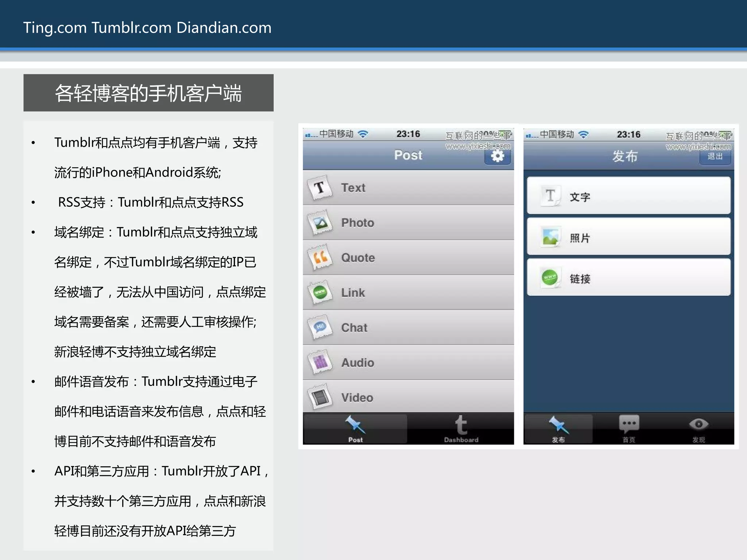Tap the 链接 green www icon
The width and height of the screenshot is (747, 560).
click(550, 278)
